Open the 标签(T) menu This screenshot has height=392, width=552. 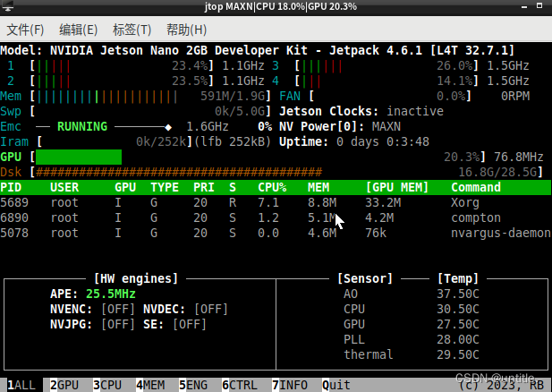click(132, 30)
